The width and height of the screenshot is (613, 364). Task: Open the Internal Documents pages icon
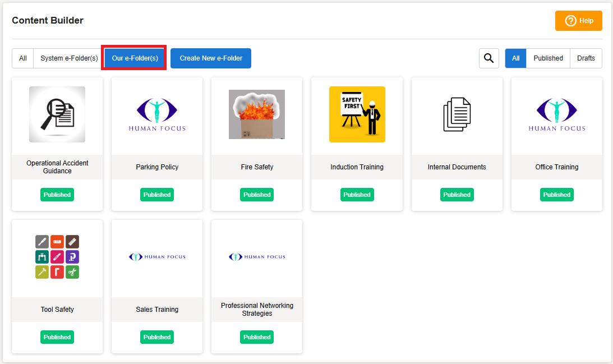(457, 114)
